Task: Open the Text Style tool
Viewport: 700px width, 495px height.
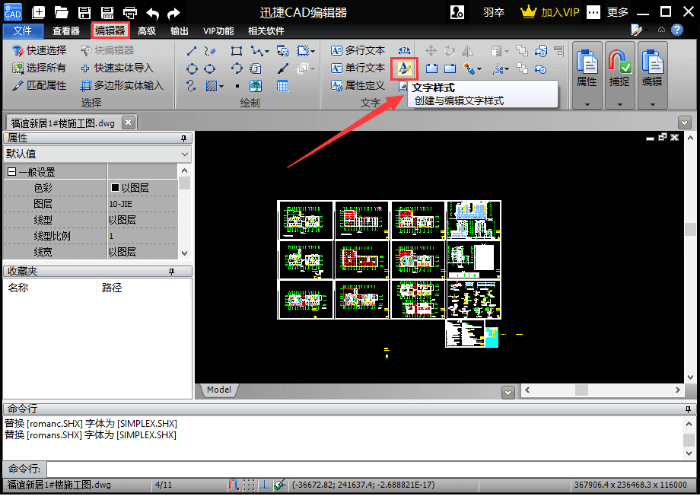Action: pyautogui.click(x=404, y=68)
